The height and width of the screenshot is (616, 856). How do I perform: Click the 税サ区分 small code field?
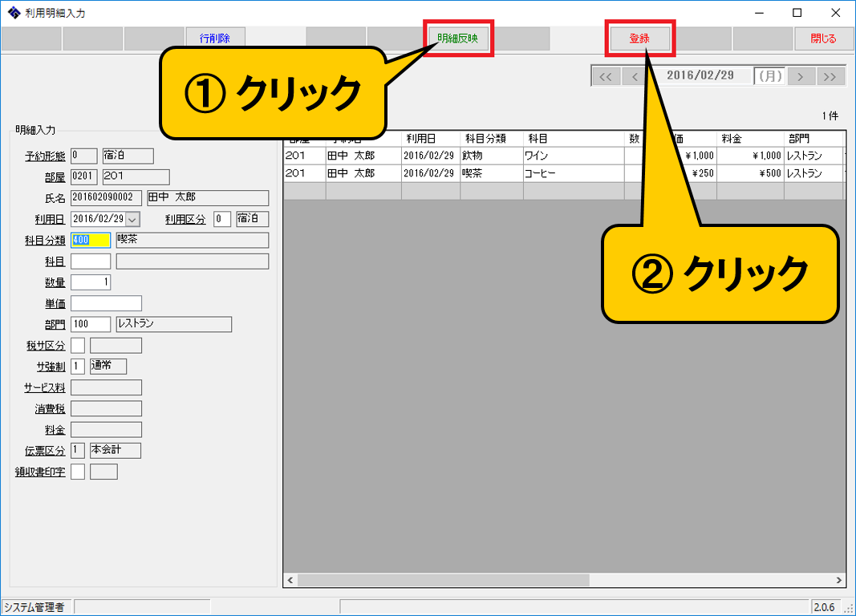(78, 346)
